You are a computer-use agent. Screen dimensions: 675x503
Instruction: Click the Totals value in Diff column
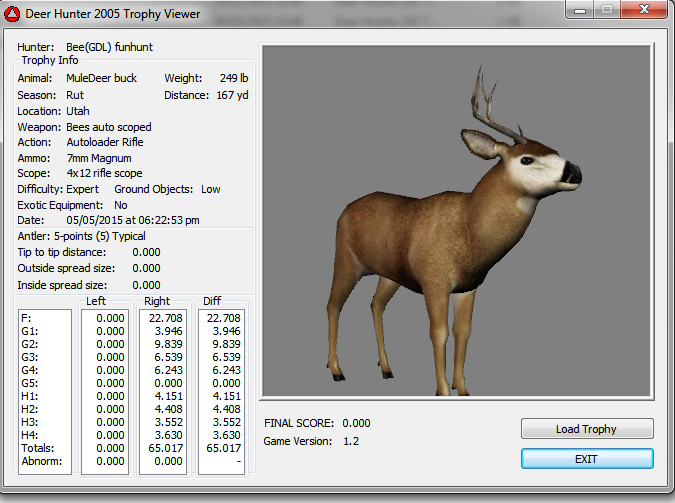coord(224,448)
